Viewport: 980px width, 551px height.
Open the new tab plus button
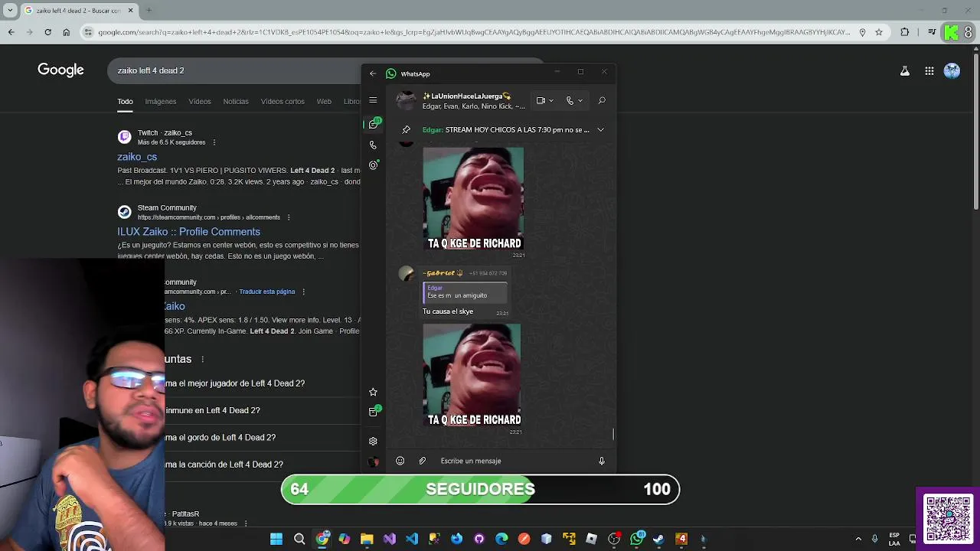[149, 11]
